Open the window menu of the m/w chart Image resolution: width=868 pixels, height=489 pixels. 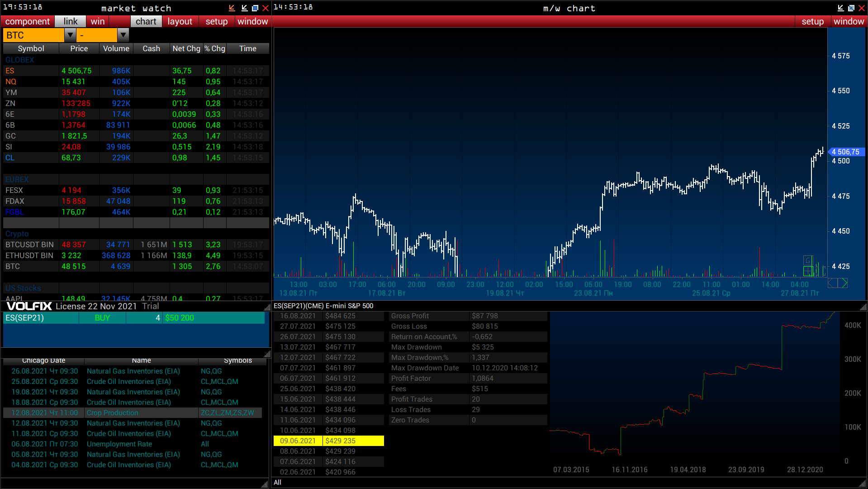(849, 21)
